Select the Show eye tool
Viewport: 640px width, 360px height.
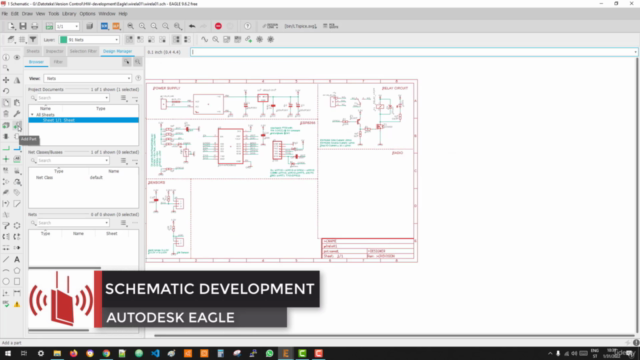(x=17, y=58)
